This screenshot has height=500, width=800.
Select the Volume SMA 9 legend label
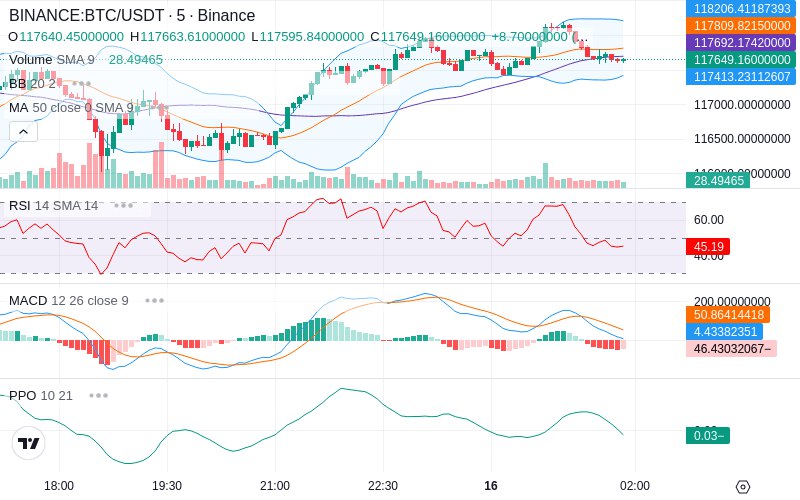pos(52,60)
